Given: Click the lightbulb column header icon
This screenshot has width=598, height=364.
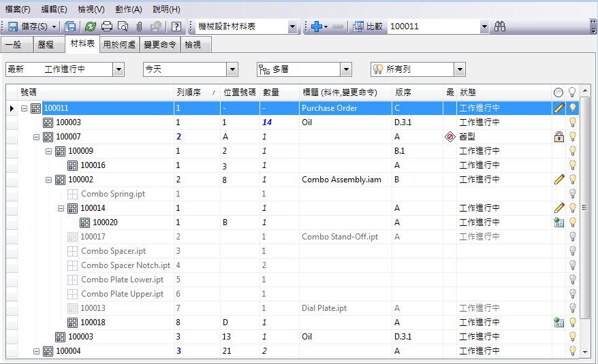Looking at the screenshot, I should click(572, 93).
